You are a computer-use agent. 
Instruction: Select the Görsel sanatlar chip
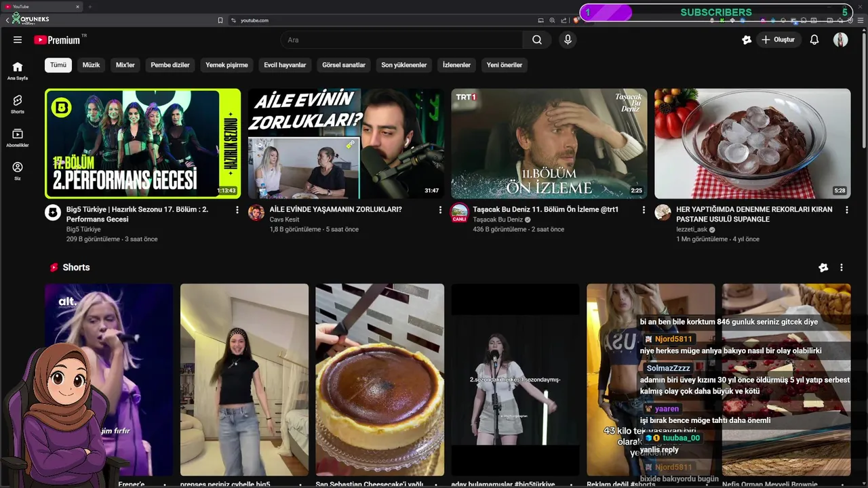click(x=344, y=65)
